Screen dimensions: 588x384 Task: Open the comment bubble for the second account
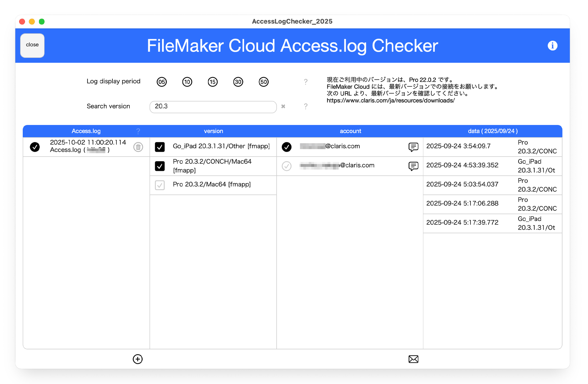coord(413,166)
